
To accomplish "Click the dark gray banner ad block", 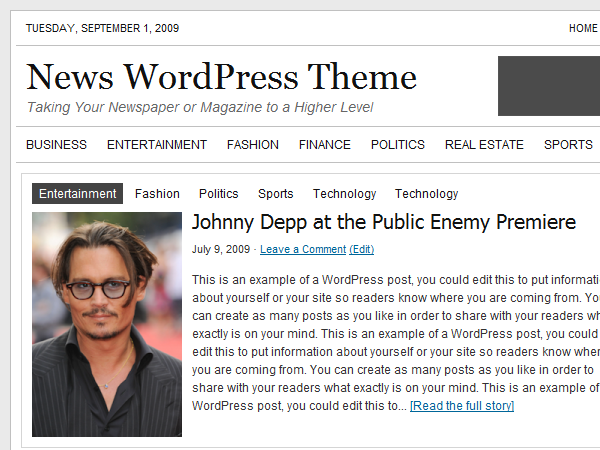I will [x=549, y=86].
